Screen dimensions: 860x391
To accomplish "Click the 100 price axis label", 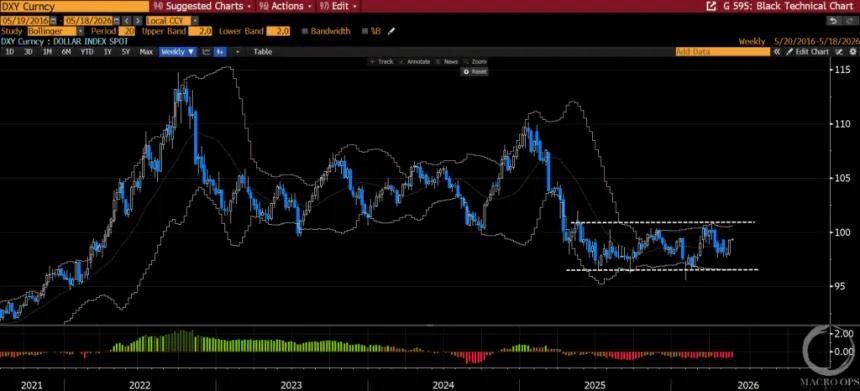I will 842,233.
